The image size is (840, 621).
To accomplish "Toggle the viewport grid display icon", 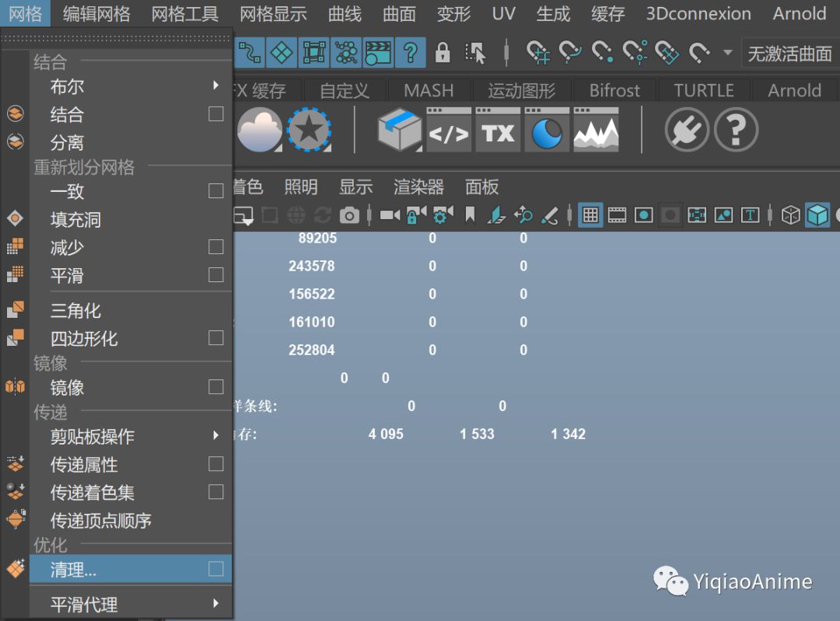I will tap(590, 215).
